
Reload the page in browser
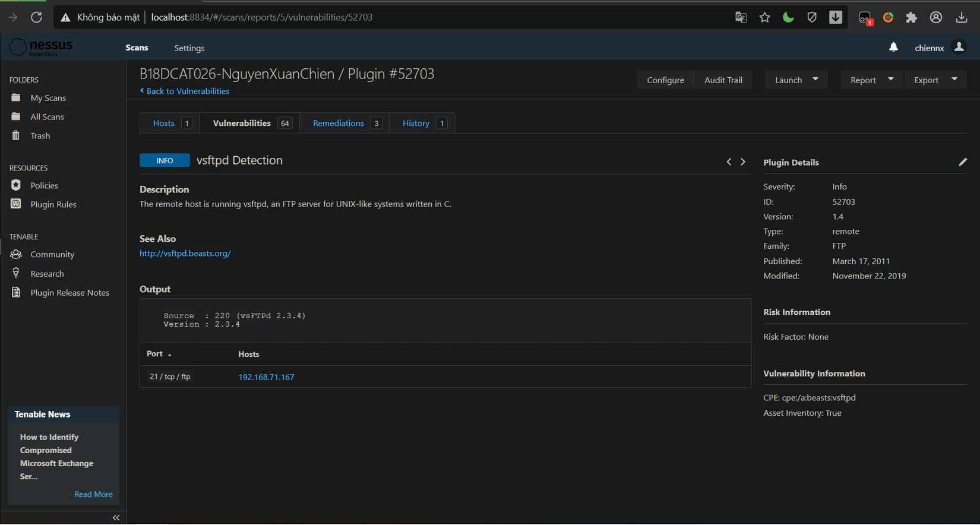tap(36, 17)
